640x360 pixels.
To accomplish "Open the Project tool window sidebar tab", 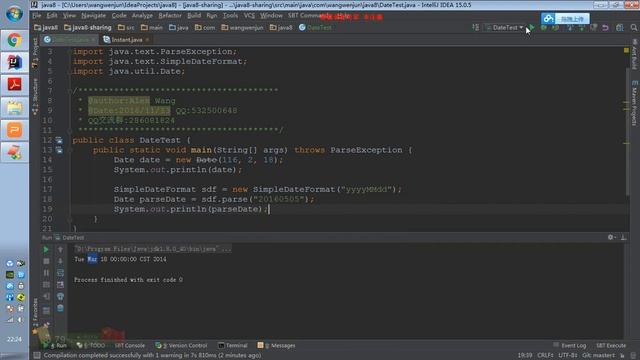I will coord(35,52).
